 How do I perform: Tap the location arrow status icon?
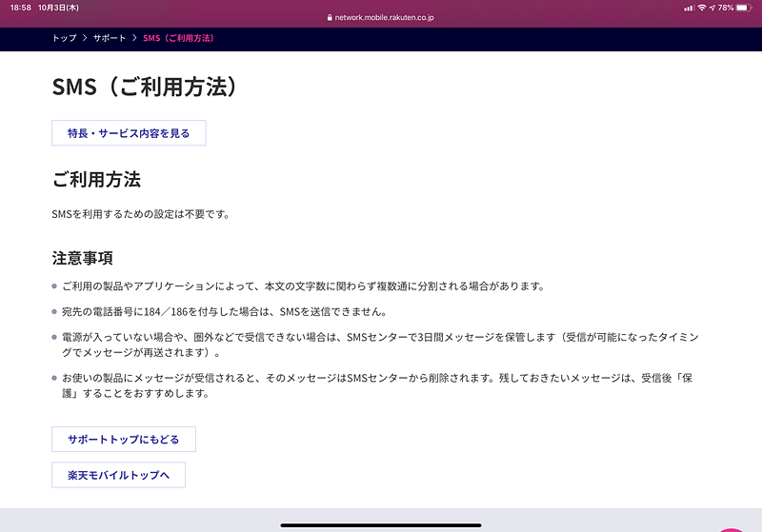[712, 8]
